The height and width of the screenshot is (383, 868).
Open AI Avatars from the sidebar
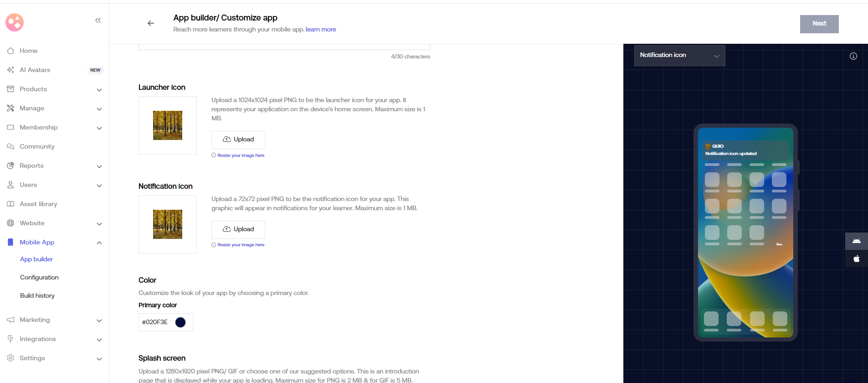35,70
